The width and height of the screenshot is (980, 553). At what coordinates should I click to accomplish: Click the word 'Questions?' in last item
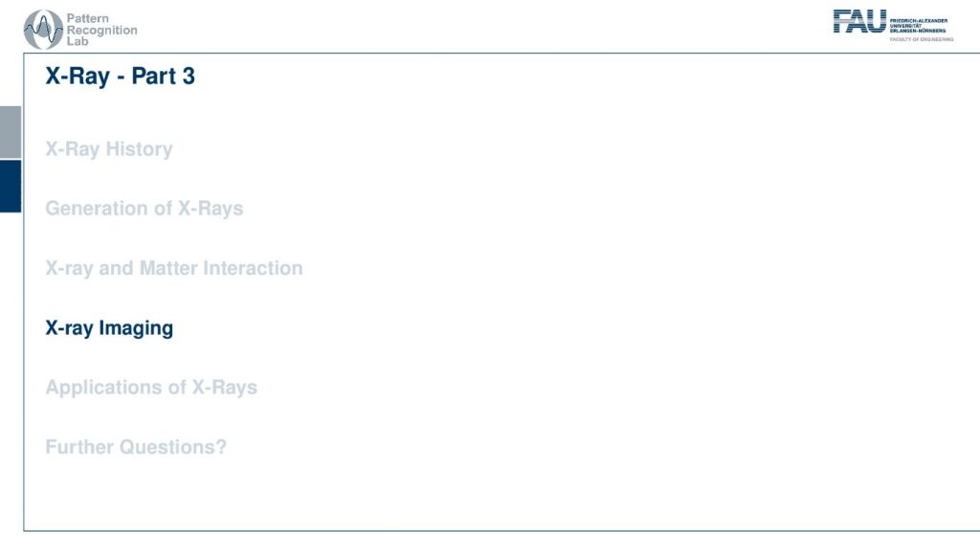click(172, 447)
